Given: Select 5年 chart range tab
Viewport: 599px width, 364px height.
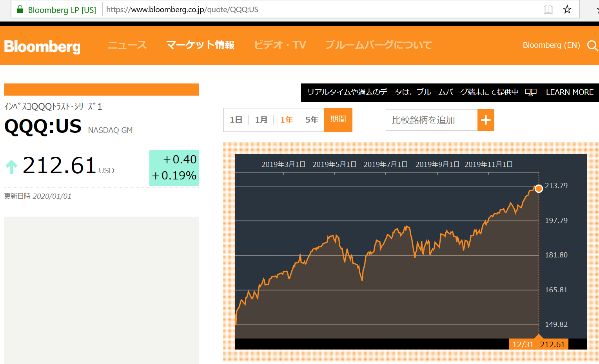Looking at the screenshot, I should point(312,120).
